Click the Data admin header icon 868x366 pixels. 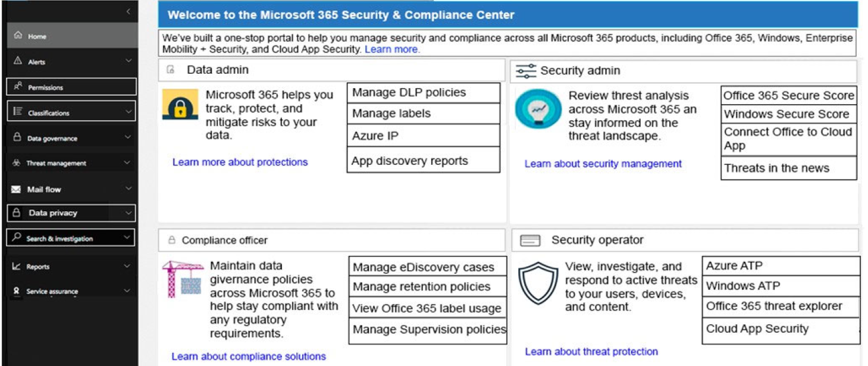tap(171, 70)
